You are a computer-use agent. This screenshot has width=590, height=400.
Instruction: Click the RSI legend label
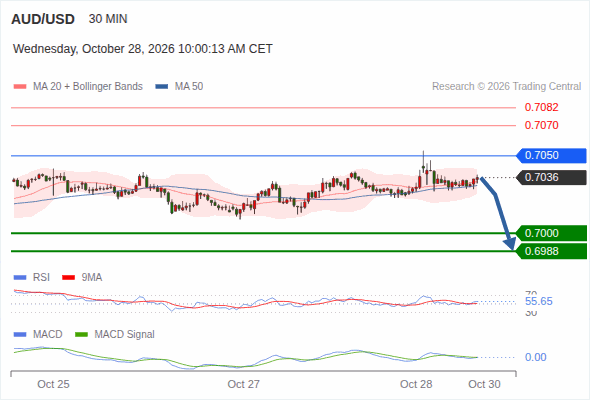[x=41, y=277]
